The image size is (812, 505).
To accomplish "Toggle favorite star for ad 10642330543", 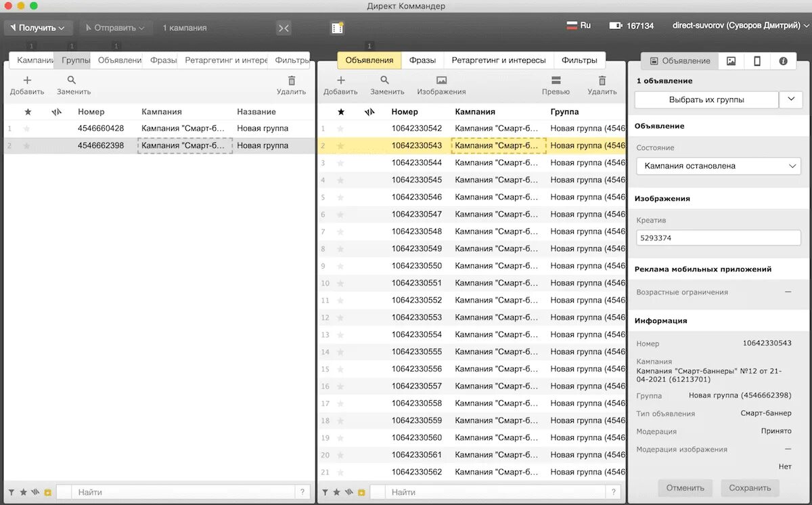I will (340, 146).
